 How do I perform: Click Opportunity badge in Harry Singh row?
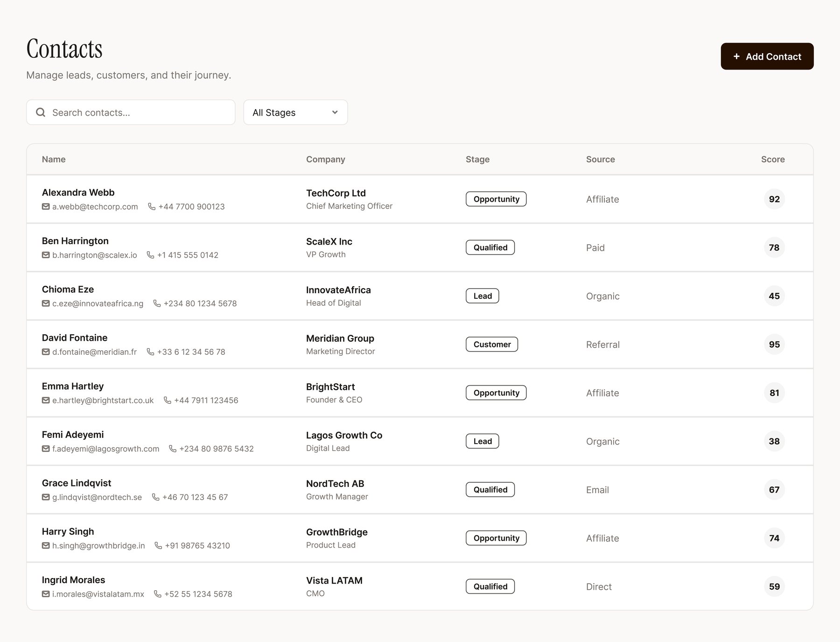496,538
